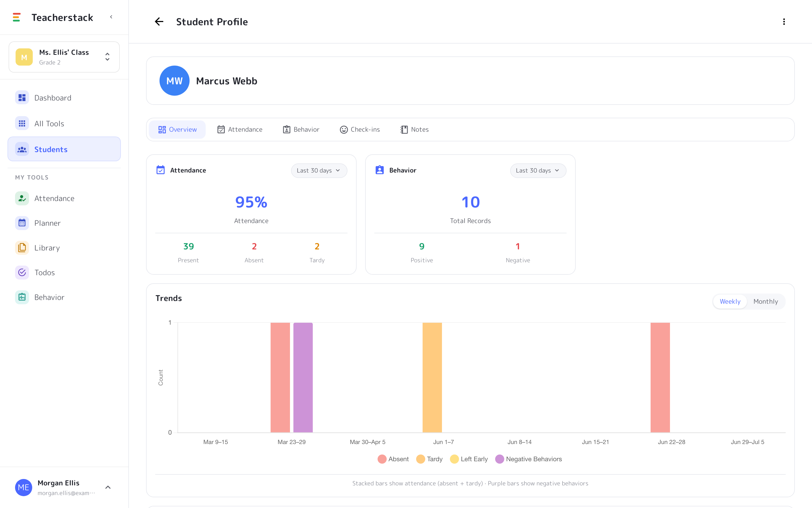Open Dashboard from the sidebar

click(x=64, y=98)
